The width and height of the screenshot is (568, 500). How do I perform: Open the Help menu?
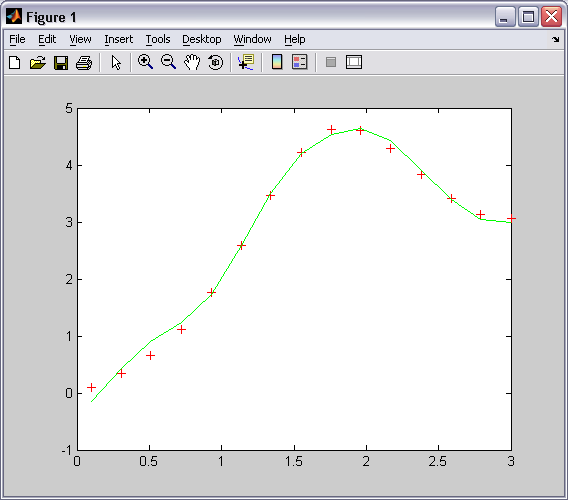coord(295,39)
